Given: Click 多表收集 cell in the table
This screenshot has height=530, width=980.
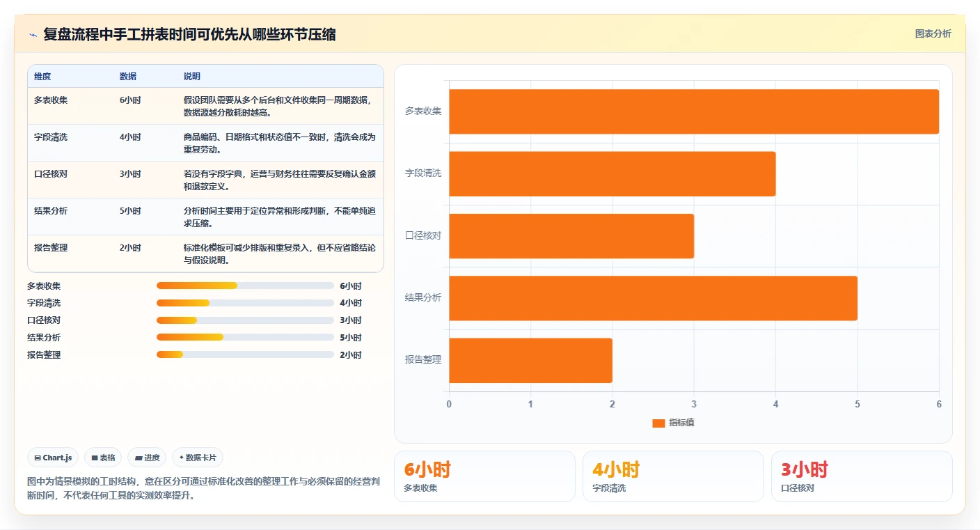Looking at the screenshot, I should coord(51,100).
